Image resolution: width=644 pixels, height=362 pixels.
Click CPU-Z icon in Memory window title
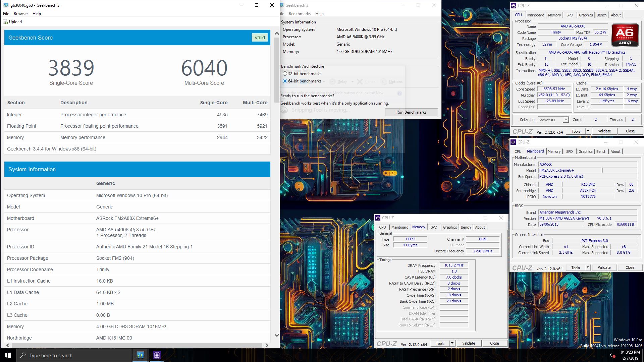click(378, 218)
